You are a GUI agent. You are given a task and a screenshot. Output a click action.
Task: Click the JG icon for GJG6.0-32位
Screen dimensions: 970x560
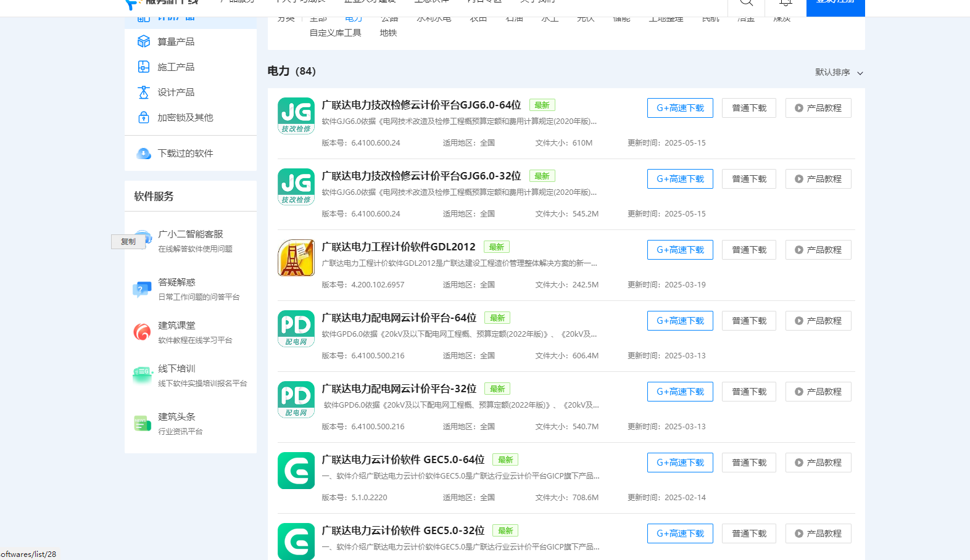(296, 187)
